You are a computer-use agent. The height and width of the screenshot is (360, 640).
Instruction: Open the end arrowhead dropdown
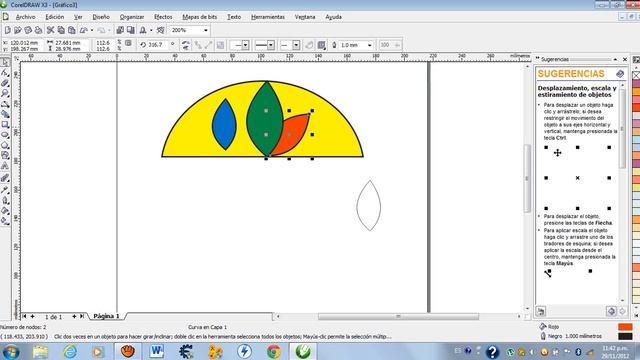296,45
